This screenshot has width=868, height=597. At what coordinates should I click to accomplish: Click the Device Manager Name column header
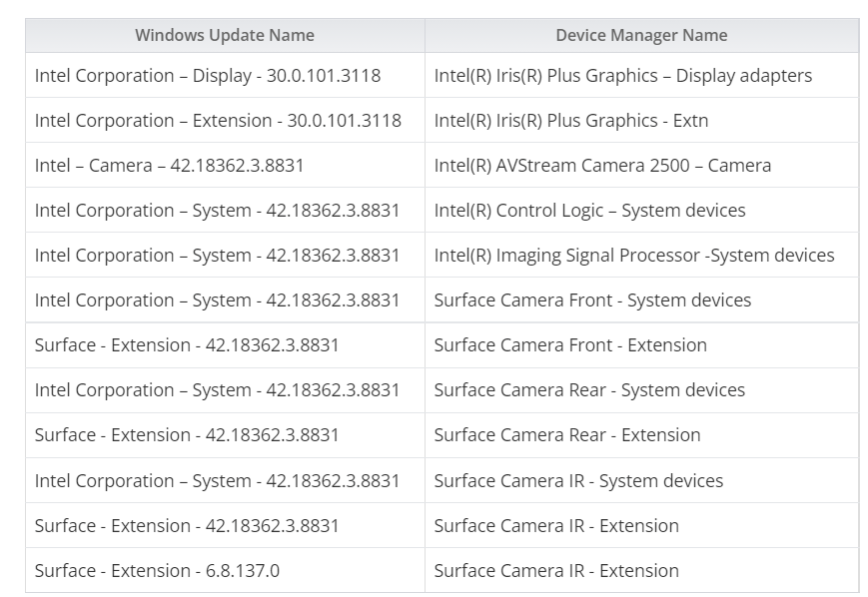(x=641, y=35)
